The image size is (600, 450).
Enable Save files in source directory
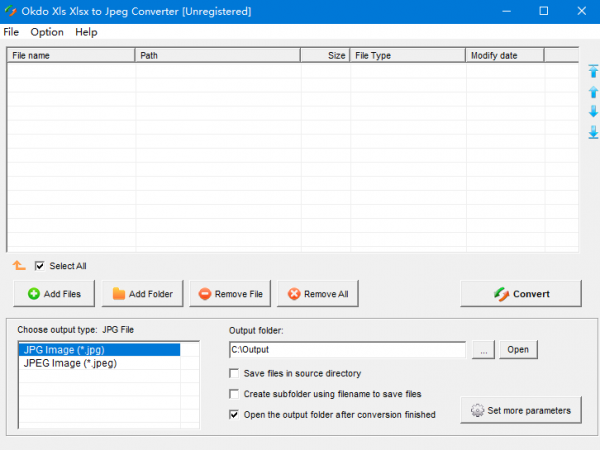(234, 373)
